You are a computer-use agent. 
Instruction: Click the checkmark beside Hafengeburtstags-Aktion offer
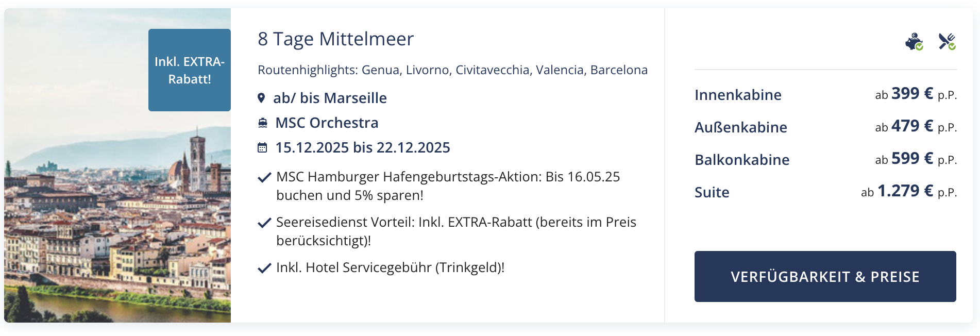pos(264,178)
